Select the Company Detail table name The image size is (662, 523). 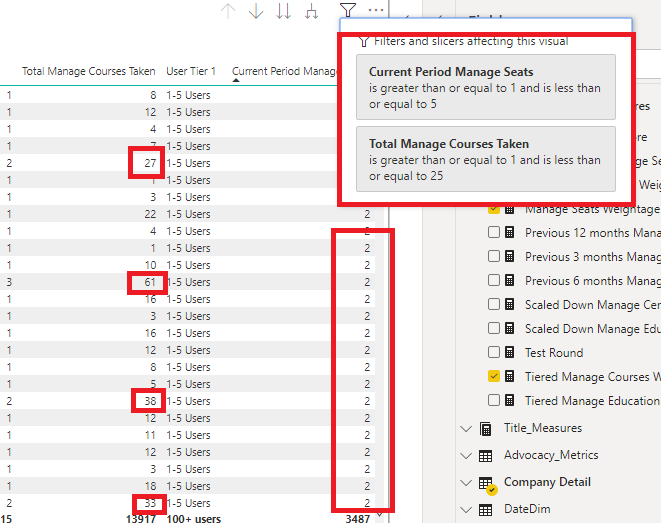(547, 482)
